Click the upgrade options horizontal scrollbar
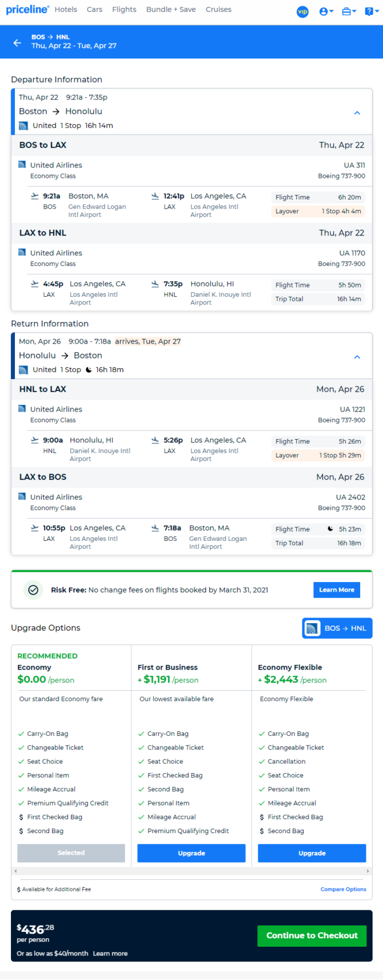 [191, 871]
